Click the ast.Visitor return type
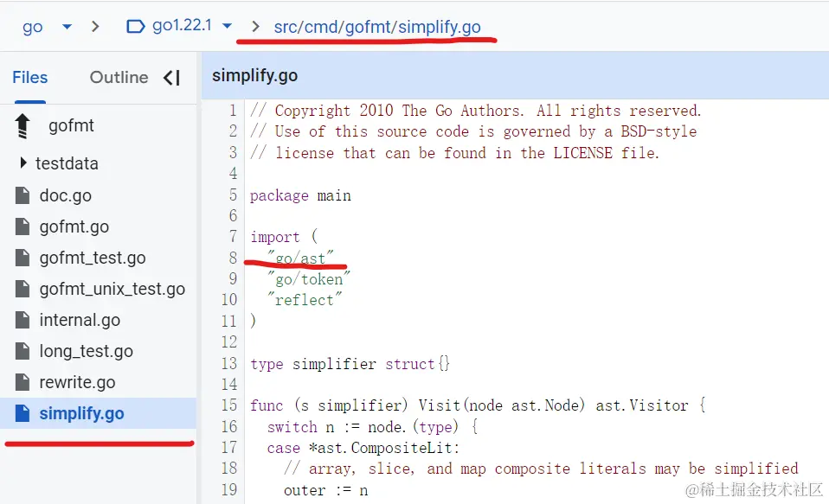 [x=642, y=405]
